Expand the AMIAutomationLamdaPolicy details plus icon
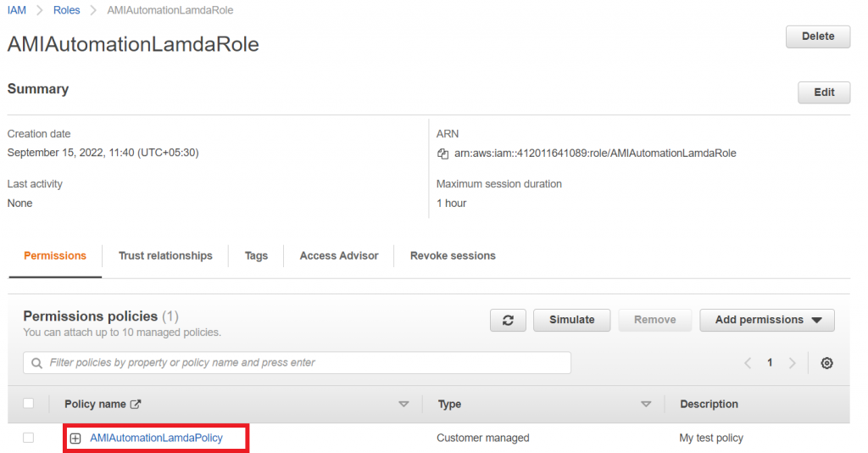The image size is (868, 453). (x=75, y=439)
